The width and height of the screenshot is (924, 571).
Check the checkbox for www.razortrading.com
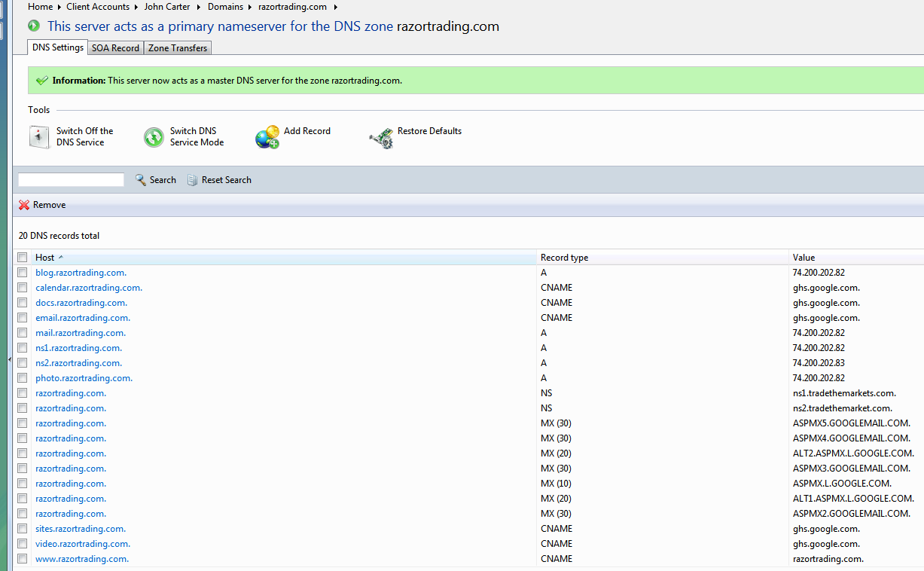pos(22,558)
